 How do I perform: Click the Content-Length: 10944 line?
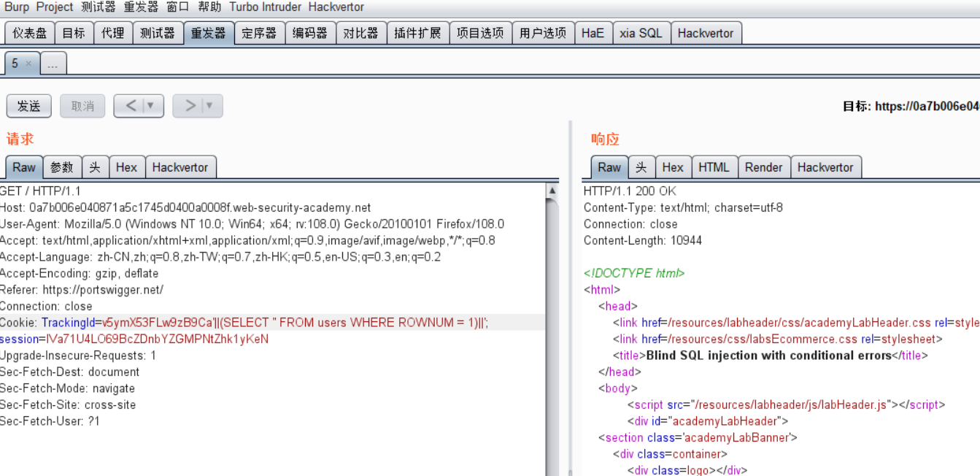[643, 240]
